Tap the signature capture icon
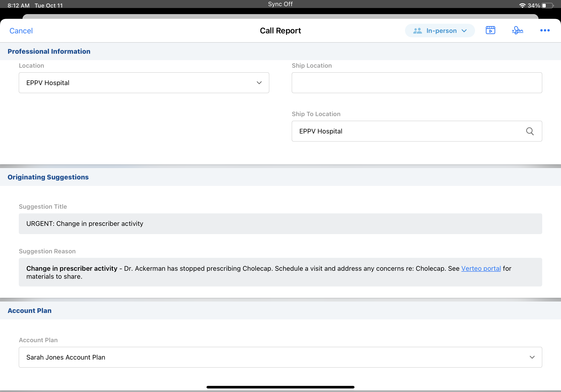 [517, 30]
